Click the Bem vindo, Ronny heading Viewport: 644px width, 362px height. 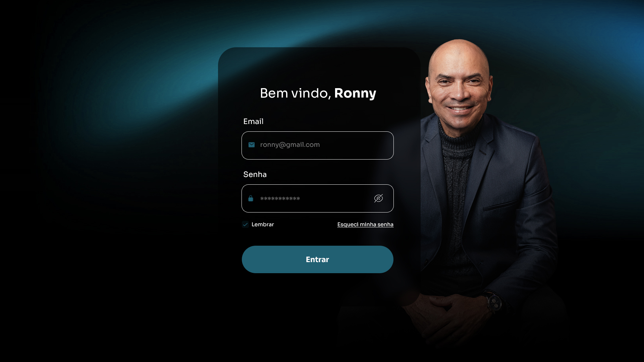tap(318, 93)
